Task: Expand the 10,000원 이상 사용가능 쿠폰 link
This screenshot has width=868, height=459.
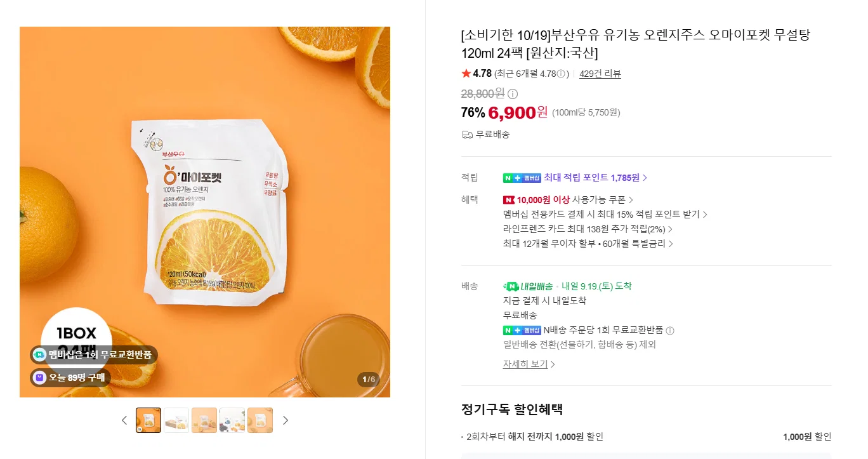Action: [x=568, y=200]
